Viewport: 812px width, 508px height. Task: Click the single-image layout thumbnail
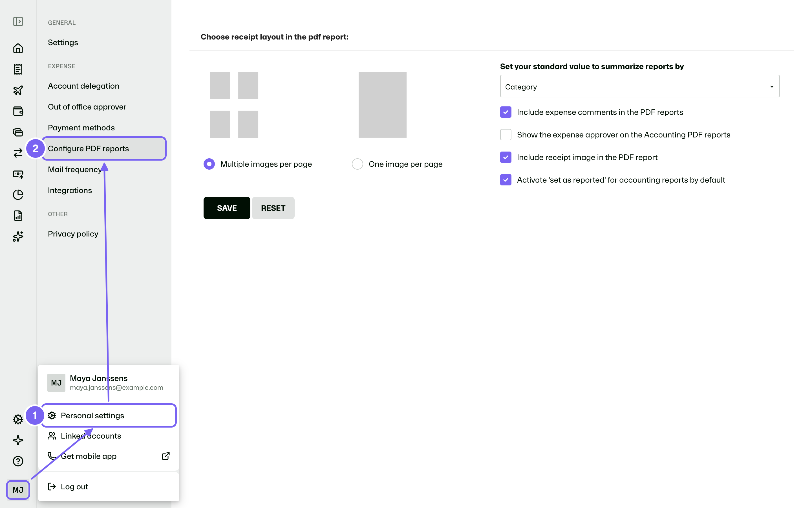pyautogui.click(x=383, y=105)
